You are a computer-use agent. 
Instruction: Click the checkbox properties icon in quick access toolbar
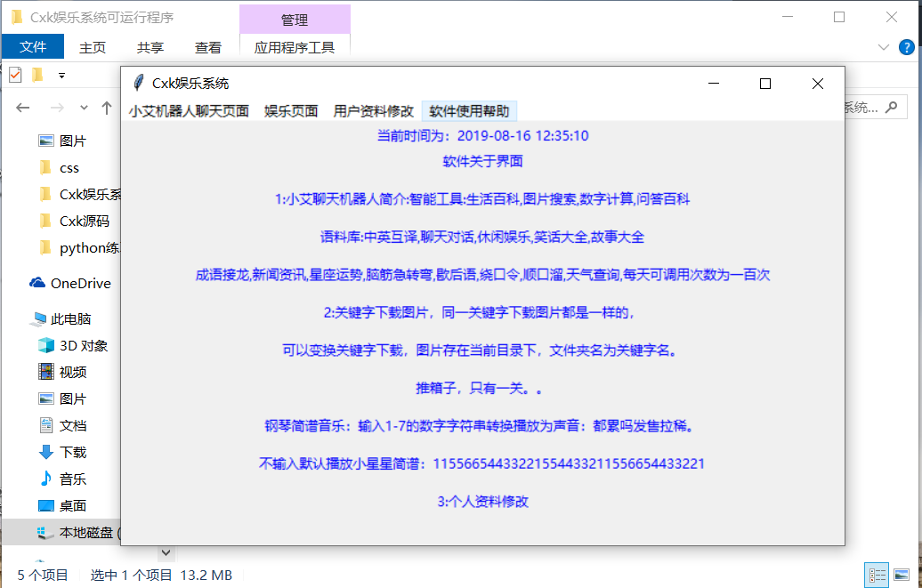tap(14, 75)
